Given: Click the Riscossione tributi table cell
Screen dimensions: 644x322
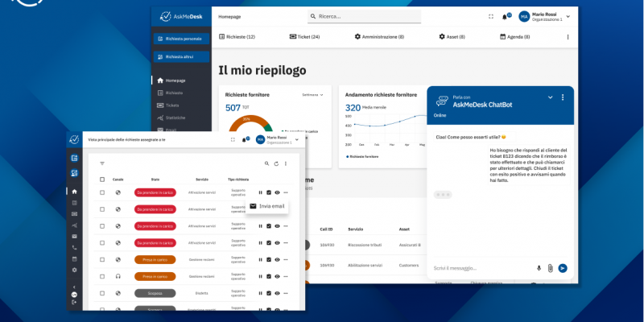Looking at the screenshot, I should pos(365,245).
